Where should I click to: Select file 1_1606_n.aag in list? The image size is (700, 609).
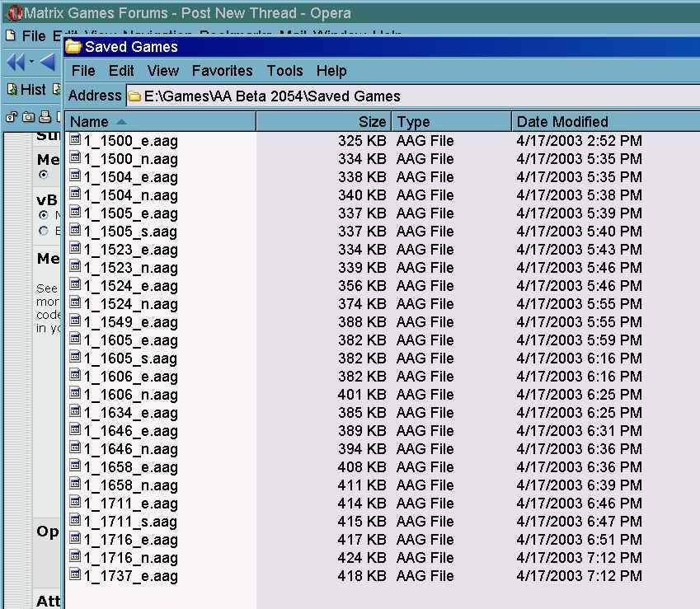pos(131,395)
